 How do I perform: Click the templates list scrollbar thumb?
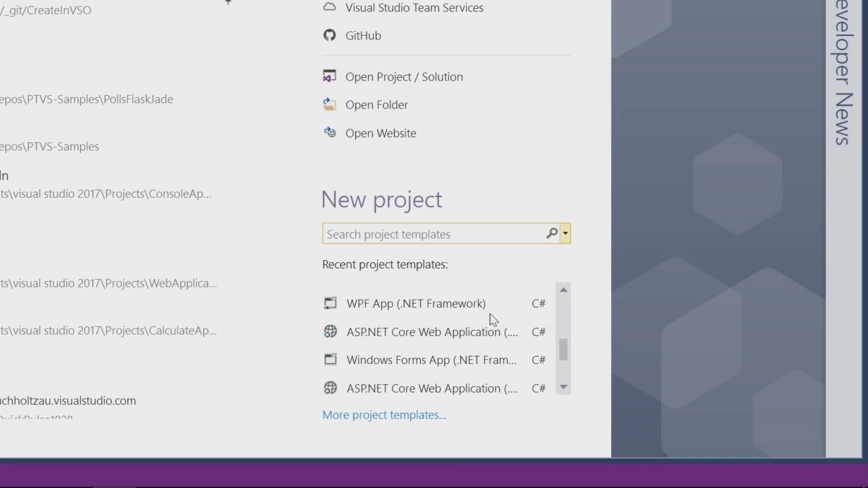pos(563,350)
